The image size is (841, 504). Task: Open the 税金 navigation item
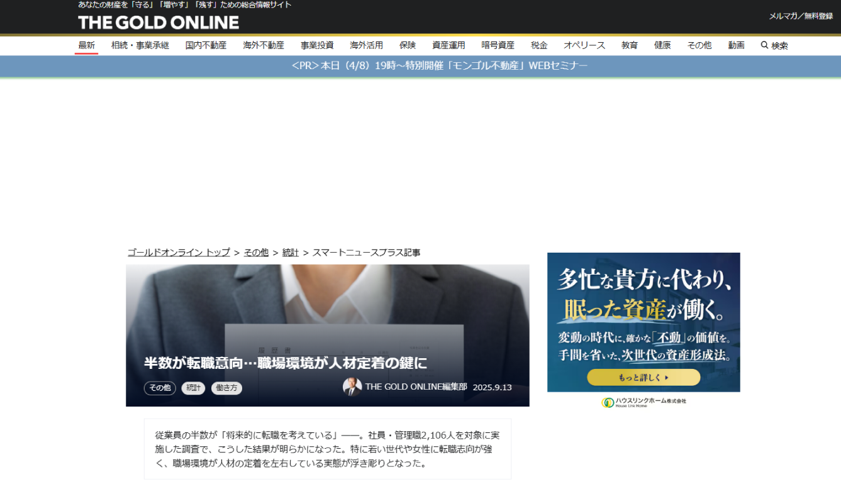(539, 45)
